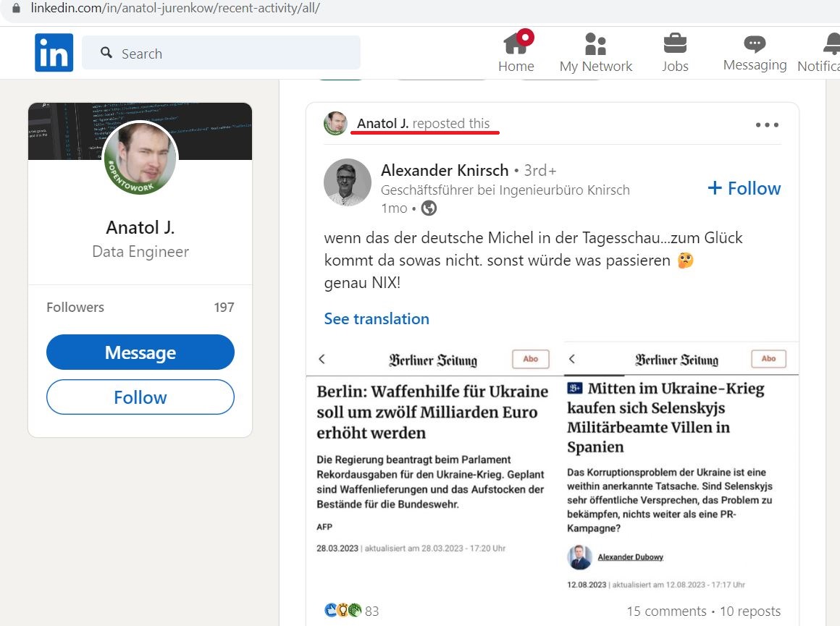Image resolution: width=840 pixels, height=626 pixels.
Task: Click the right article Abo button
Action: click(768, 358)
